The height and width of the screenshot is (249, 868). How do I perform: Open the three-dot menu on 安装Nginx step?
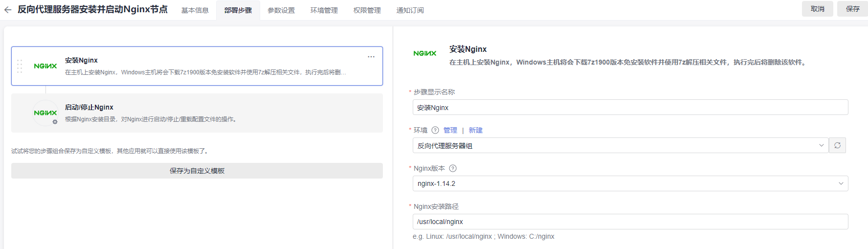(371, 57)
